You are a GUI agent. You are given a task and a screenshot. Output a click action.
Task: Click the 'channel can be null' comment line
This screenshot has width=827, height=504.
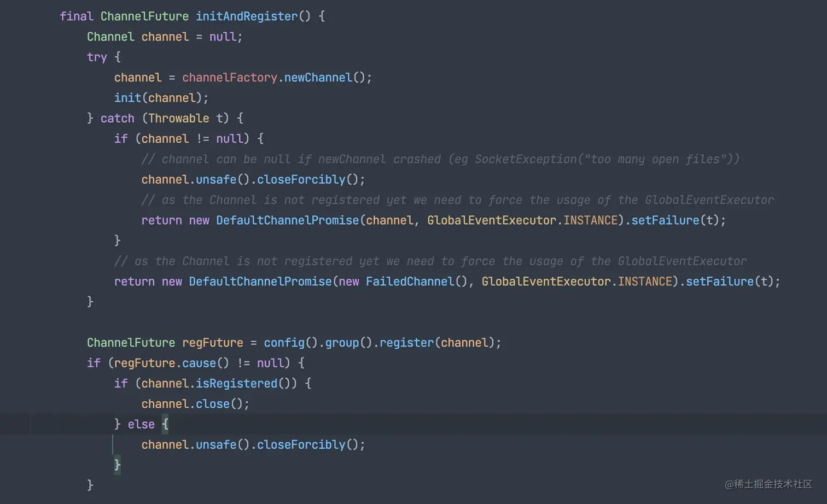pyautogui.click(x=440, y=159)
